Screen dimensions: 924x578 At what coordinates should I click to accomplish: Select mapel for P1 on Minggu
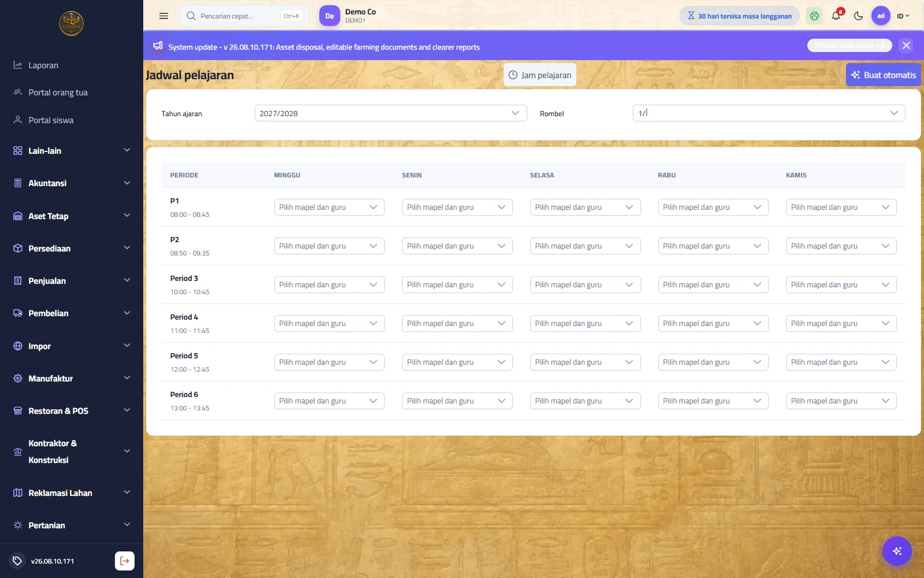click(x=329, y=208)
